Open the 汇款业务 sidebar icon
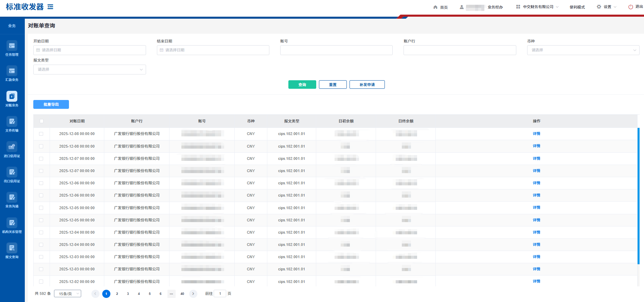The height and width of the screenshot is (302, 644). tap(12, 73)
